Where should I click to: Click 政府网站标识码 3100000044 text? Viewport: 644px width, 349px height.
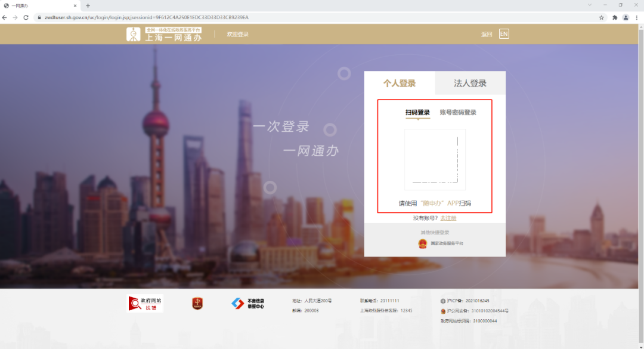[x=469, y=321]
